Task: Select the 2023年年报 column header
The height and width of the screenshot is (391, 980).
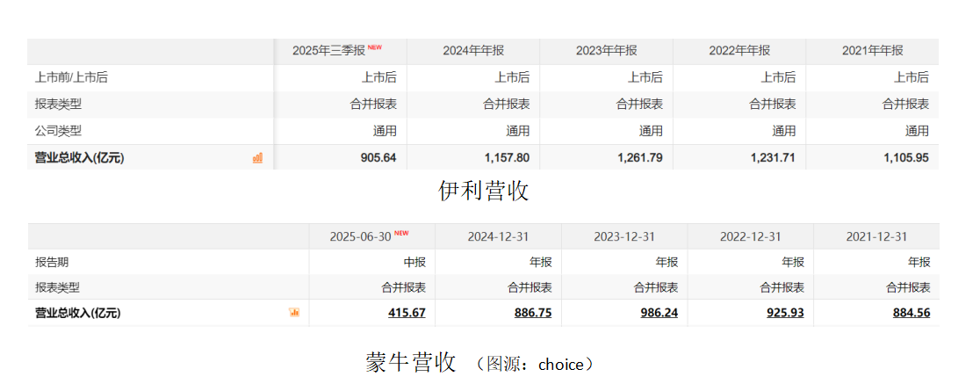Action: (607, 51)
